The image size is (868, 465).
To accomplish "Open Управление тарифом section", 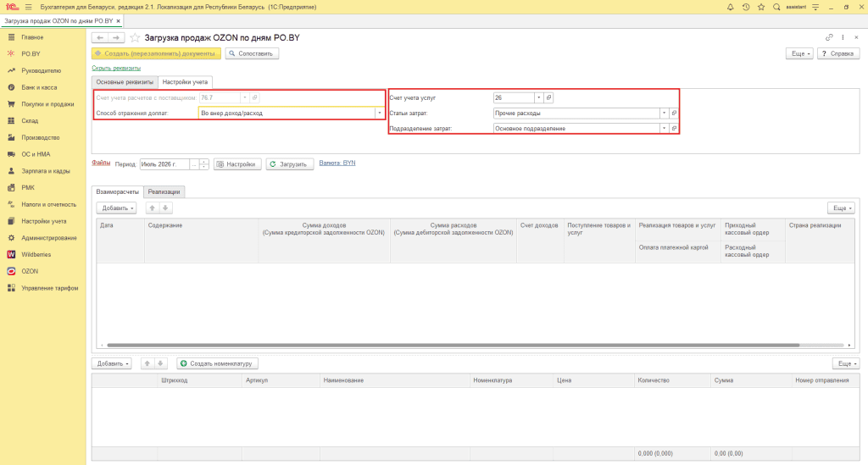I will [x=50, y=288].
